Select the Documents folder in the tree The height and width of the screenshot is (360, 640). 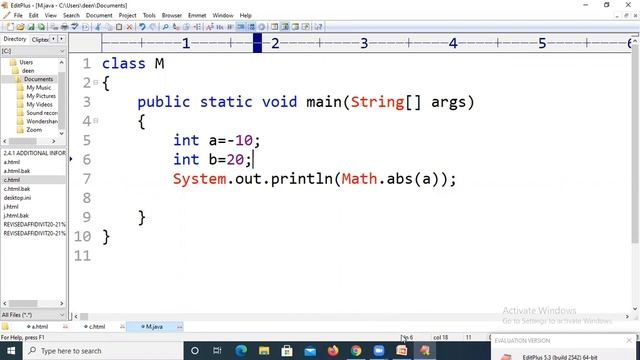pos(38,79)
